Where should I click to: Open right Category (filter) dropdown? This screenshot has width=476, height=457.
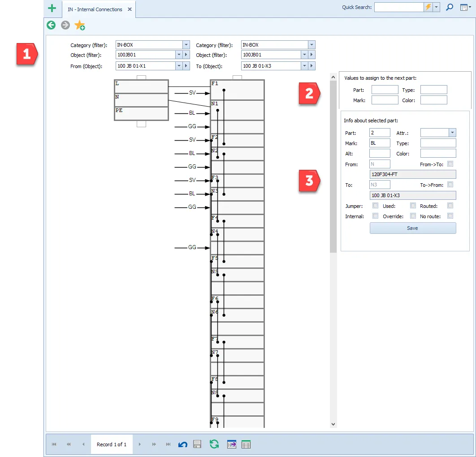312,45
